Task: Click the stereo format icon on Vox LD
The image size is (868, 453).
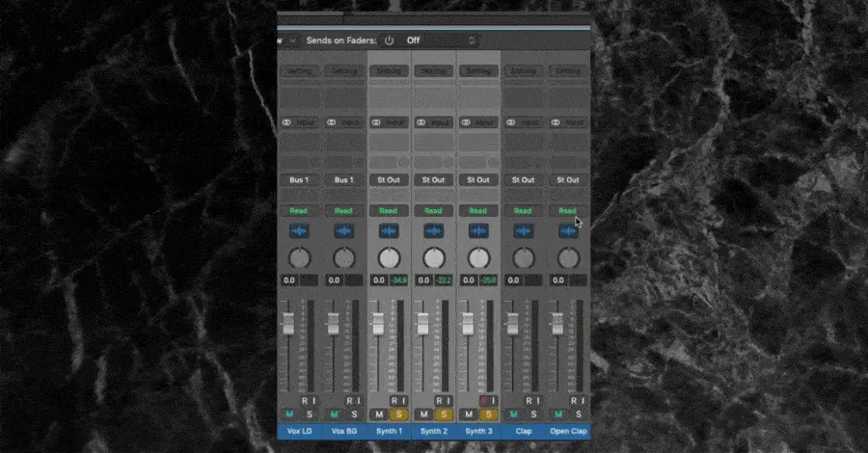Action: pyautogui.click(x=286, y=122)
